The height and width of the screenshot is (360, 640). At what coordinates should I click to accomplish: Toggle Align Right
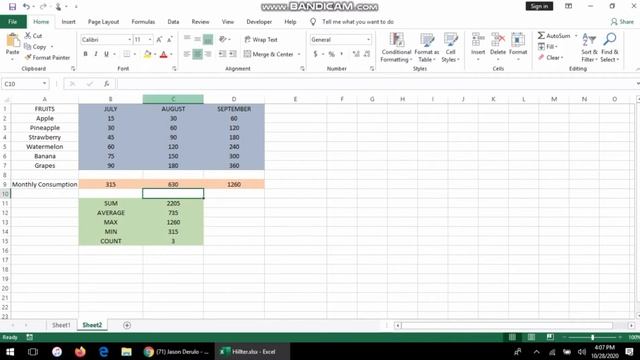point(208,54)
